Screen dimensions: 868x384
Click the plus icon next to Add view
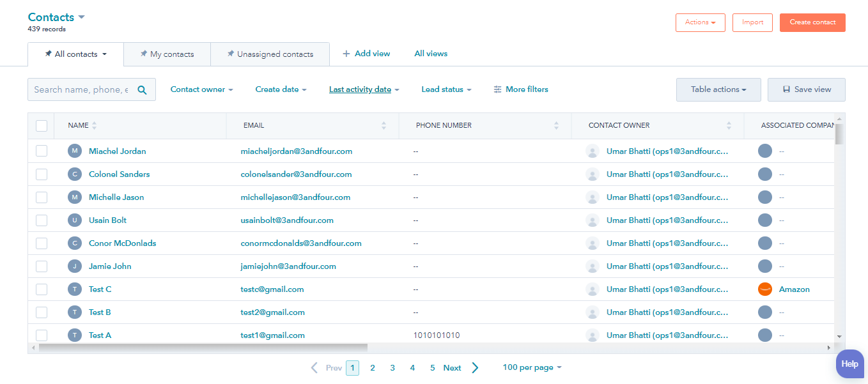pyautogui.click(x=346, y=54)
